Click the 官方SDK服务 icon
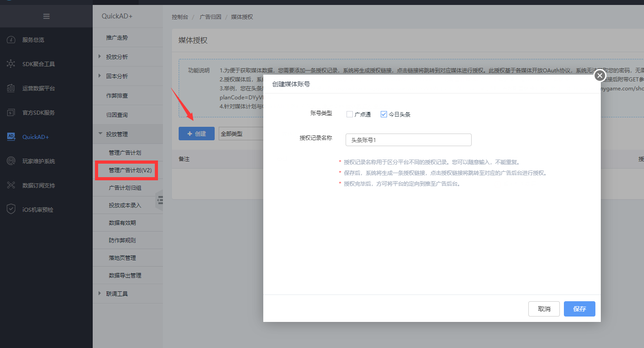The image size is (644, 348). click(11, 112)
